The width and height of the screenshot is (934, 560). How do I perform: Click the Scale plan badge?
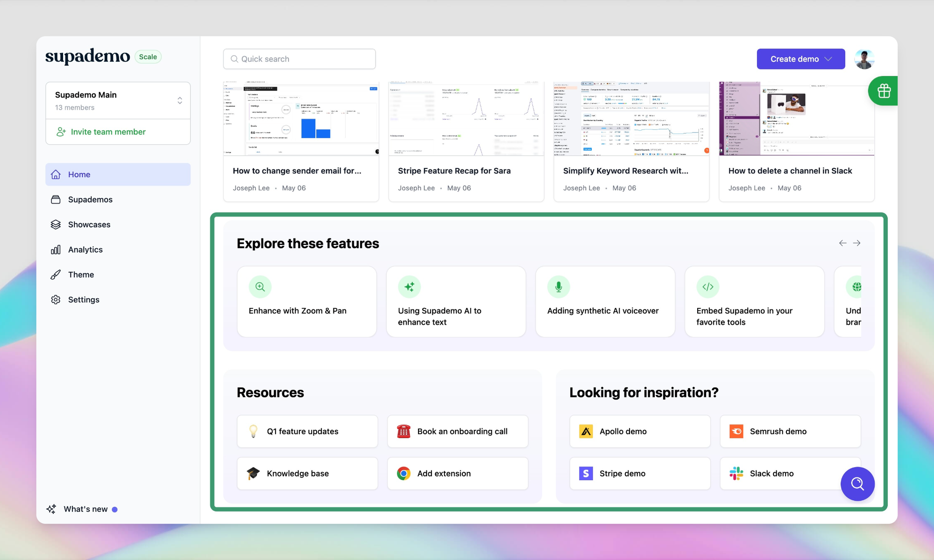[x=148, y=57]
